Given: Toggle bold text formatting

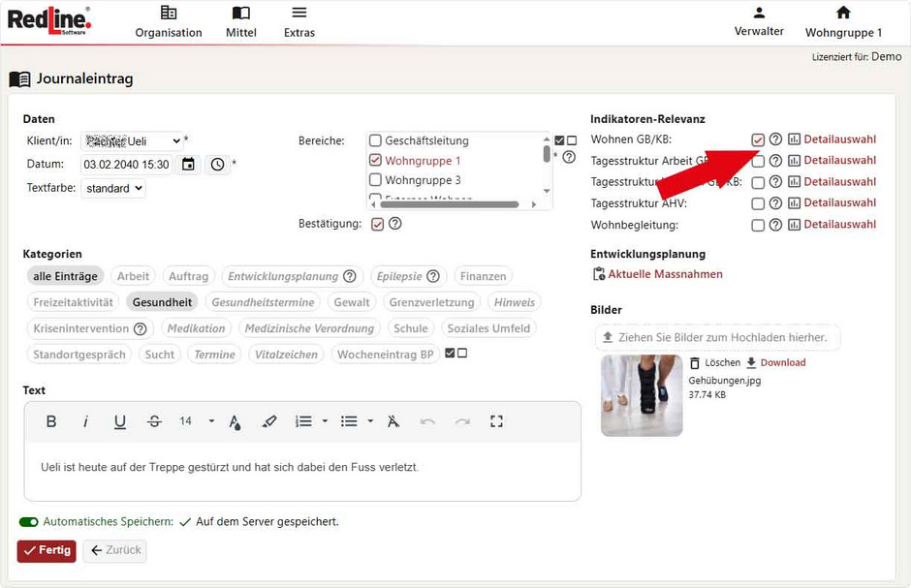Looking at the screenshot, I should (x=51, y=421).
